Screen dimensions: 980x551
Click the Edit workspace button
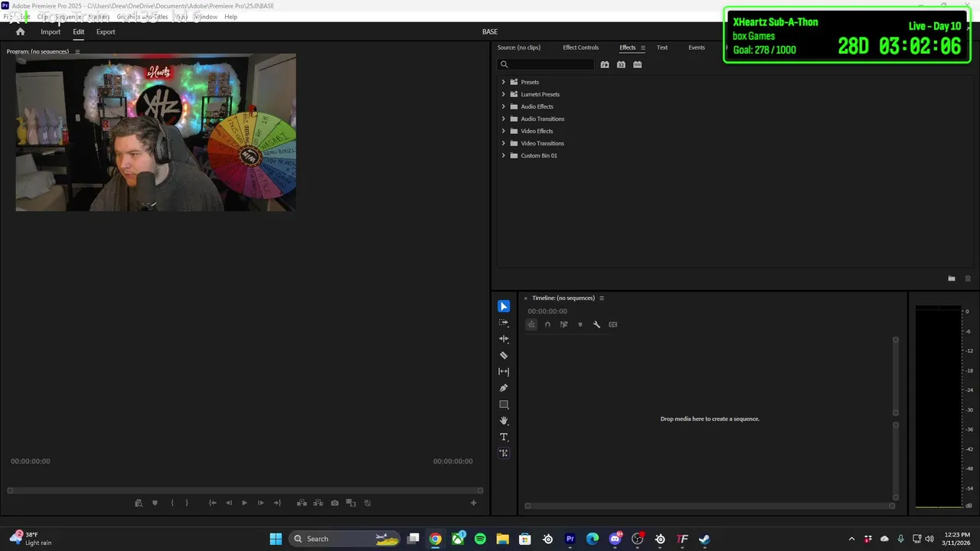coord(79,32)
